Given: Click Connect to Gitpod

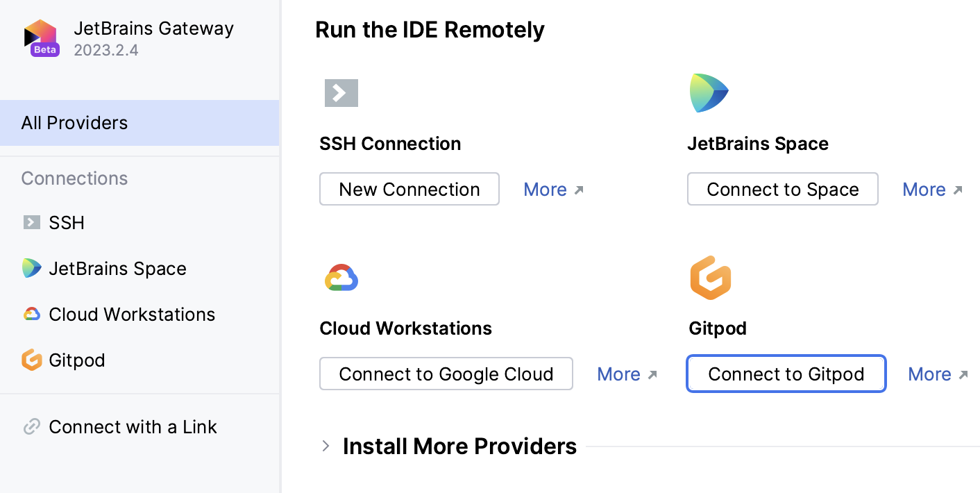Looking at the screenshot, I should (785, 374).
